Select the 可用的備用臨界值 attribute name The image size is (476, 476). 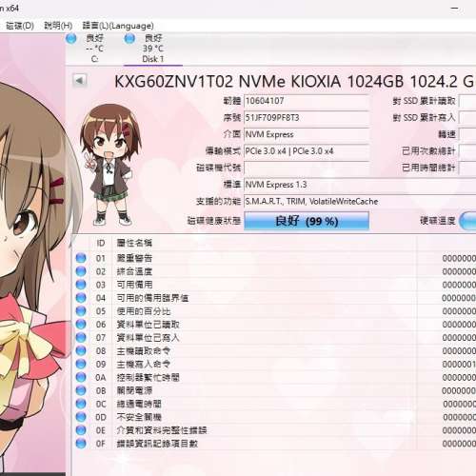tap(152, 298)
